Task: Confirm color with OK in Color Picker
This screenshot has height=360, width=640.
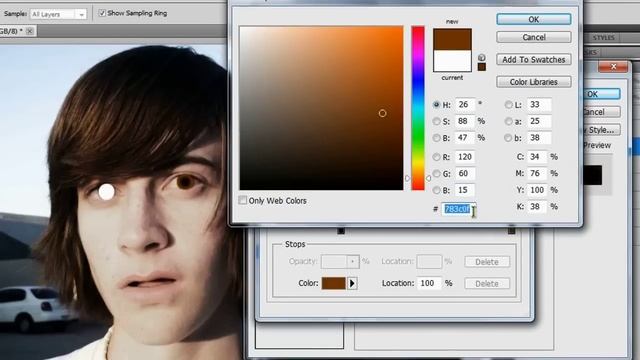Action: click(533, 19)
